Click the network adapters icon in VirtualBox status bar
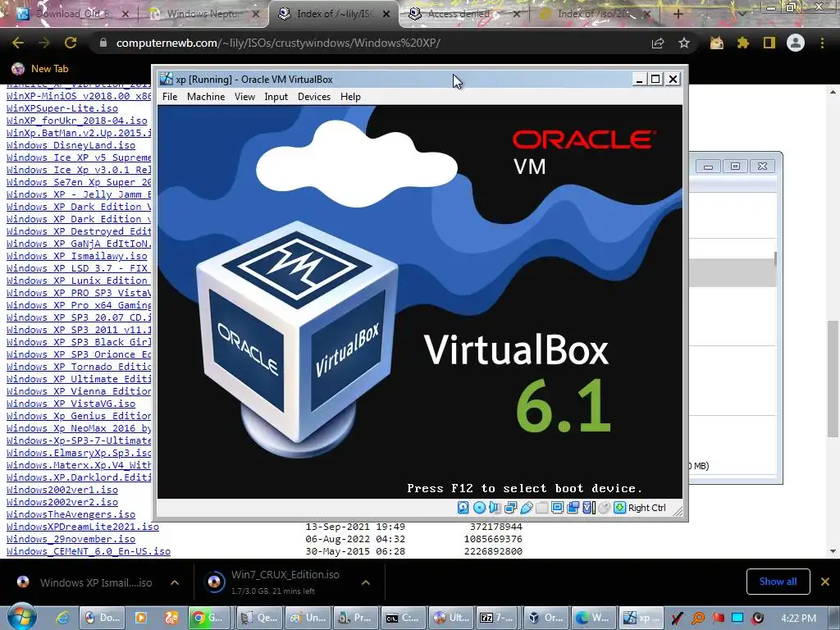The width and height of the screenshot is (840, 630). click(510, 507)
